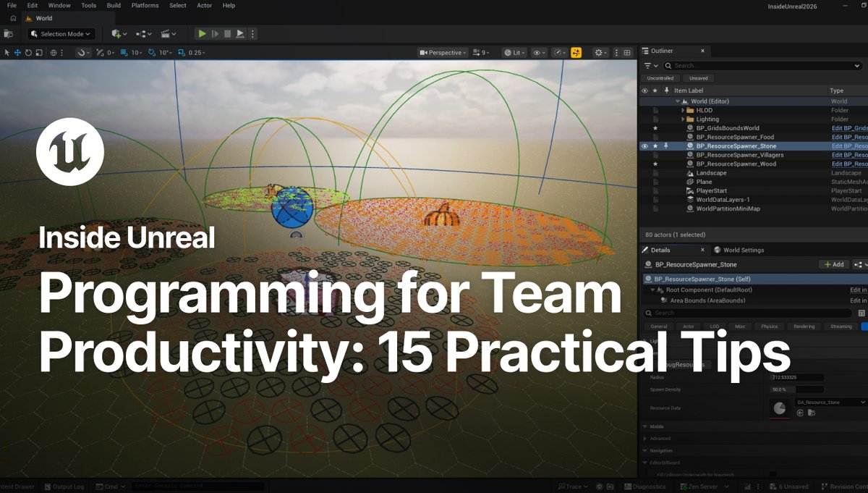Open the DA_Resource_Stone asset dropdown

(830, 402)
